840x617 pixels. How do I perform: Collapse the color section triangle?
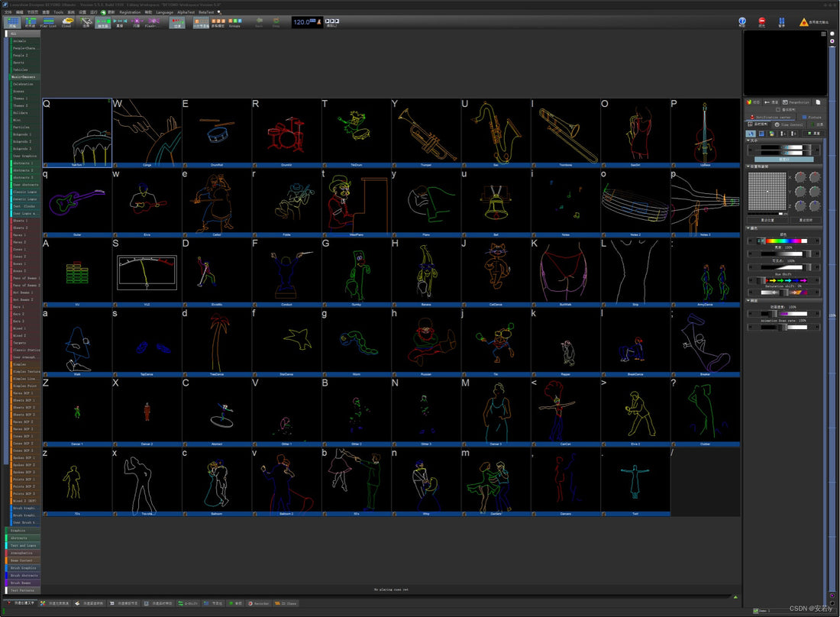(x=748, y=228)
